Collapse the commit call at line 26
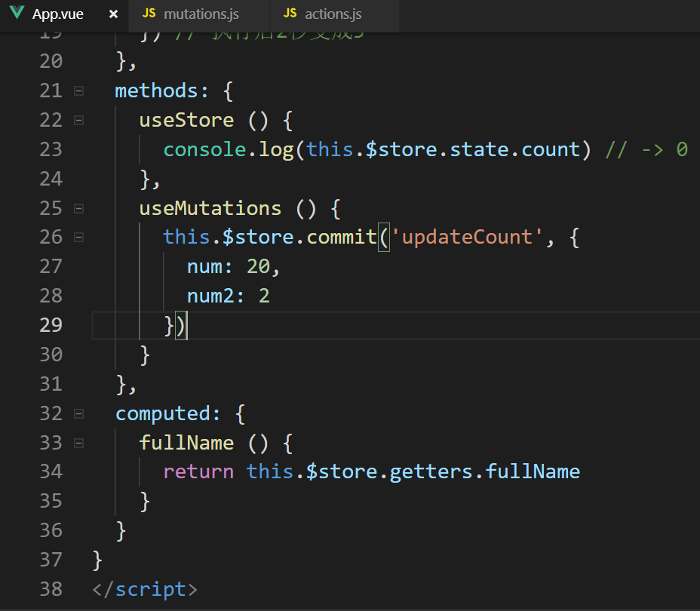 78,238
